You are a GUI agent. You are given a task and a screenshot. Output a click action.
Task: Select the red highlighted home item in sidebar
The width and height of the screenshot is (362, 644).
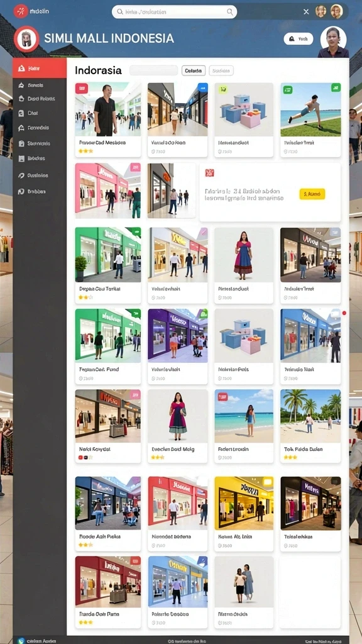(x=40, y=68)
